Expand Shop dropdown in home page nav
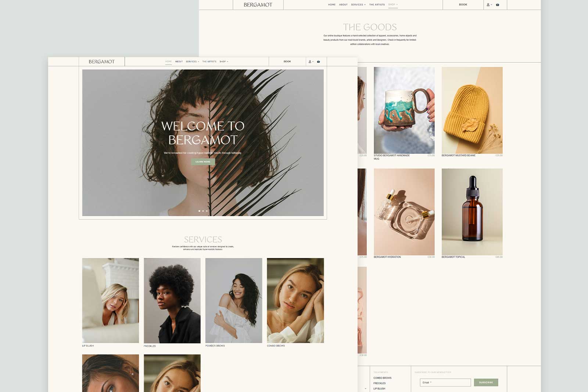 [224, 62]
